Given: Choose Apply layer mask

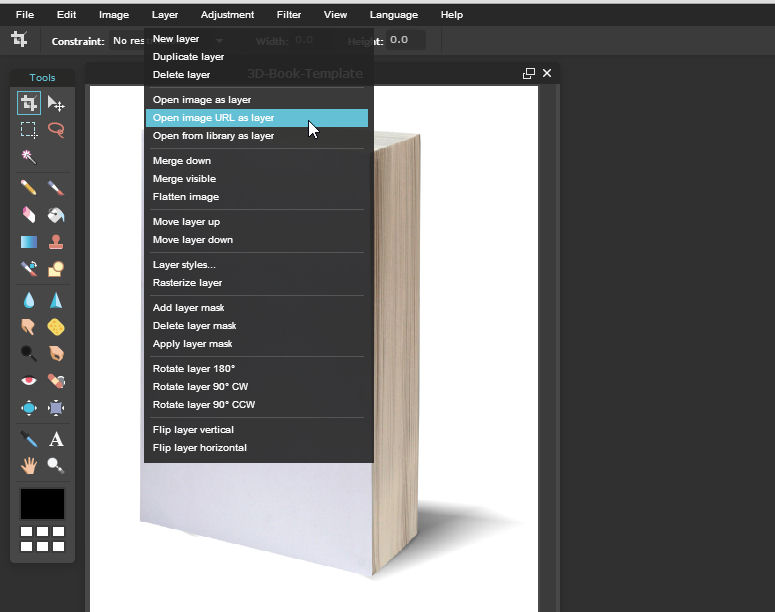Looking at the screenshot, I should click(257, 344).
